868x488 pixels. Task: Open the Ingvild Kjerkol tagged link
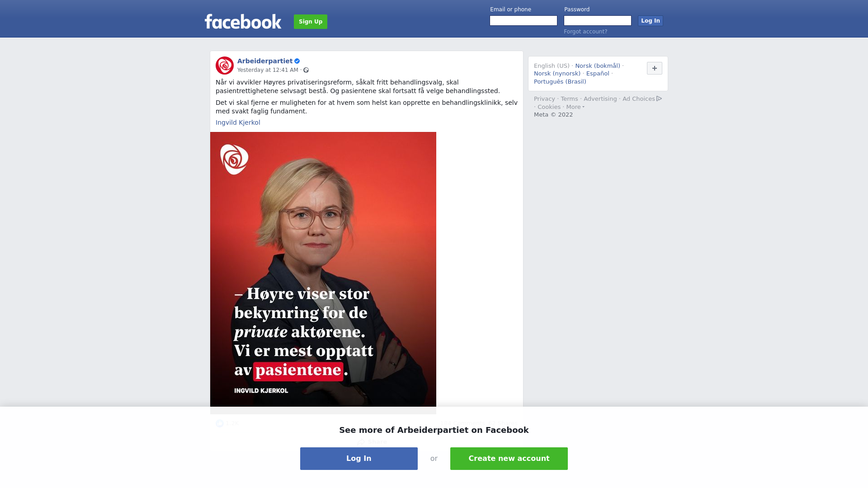tap(238, 122)
